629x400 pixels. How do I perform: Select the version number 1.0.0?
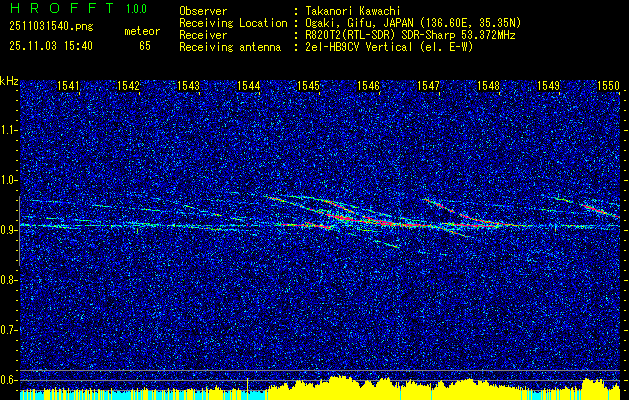(x=136, y=9)
